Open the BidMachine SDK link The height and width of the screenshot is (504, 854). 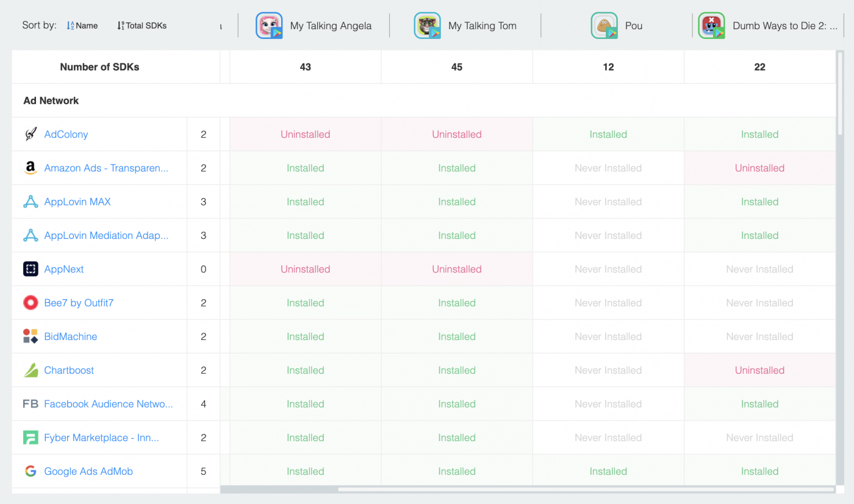pyautogui.click(x=70, y=336)
